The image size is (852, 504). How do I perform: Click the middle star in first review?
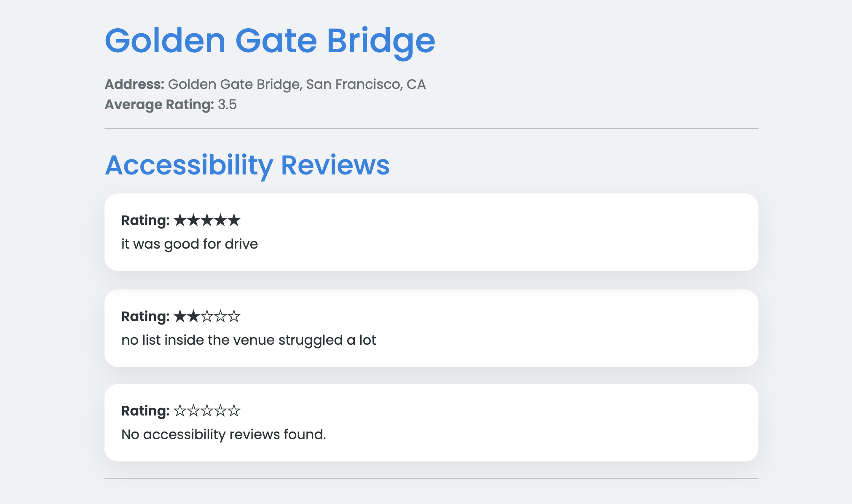[x=207, y=220]
